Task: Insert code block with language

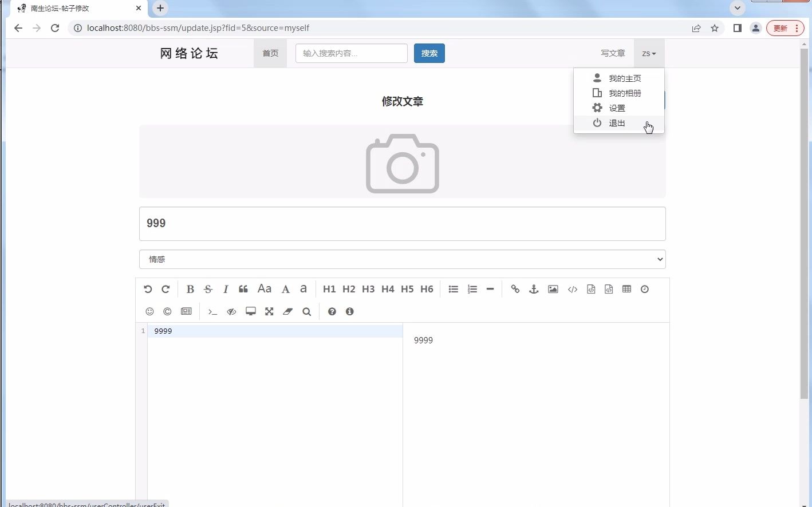Action: [x=609, y=290]
